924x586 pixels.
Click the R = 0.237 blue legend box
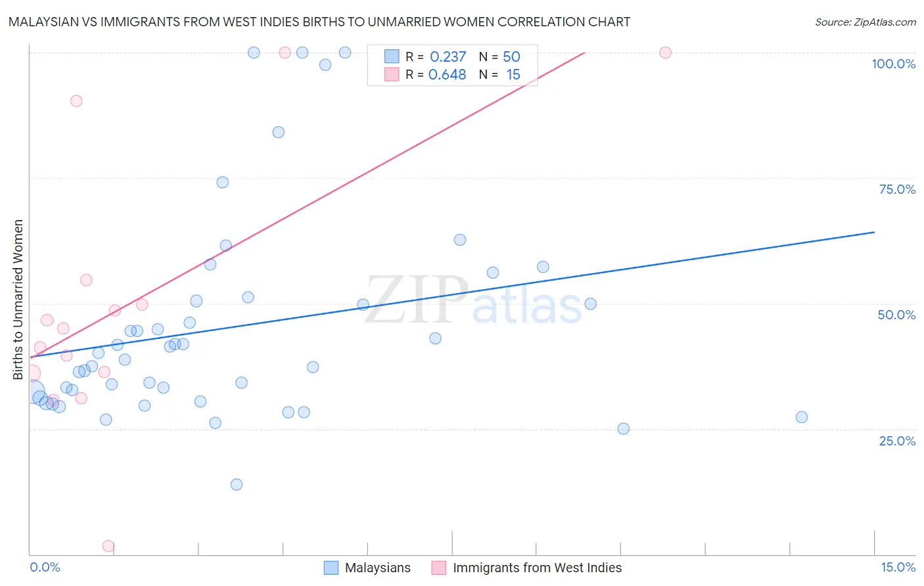point(392,56)
